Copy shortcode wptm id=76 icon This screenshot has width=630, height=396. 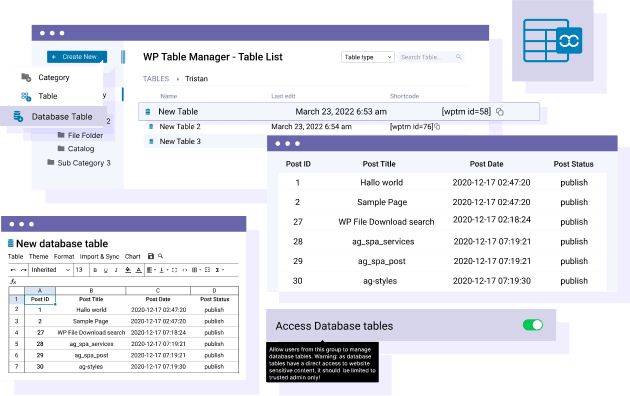(x=438, y=127)
